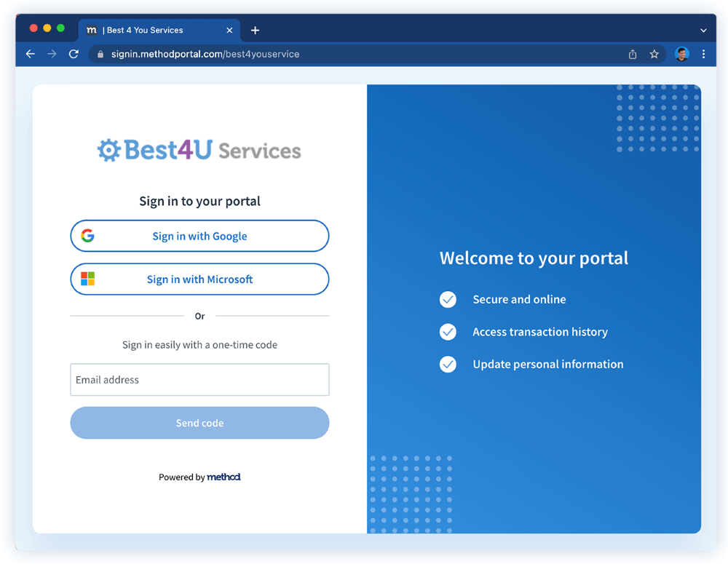Click the Update personal information checkmark icon
The image size is (728, 564).
tap(448, 365)
